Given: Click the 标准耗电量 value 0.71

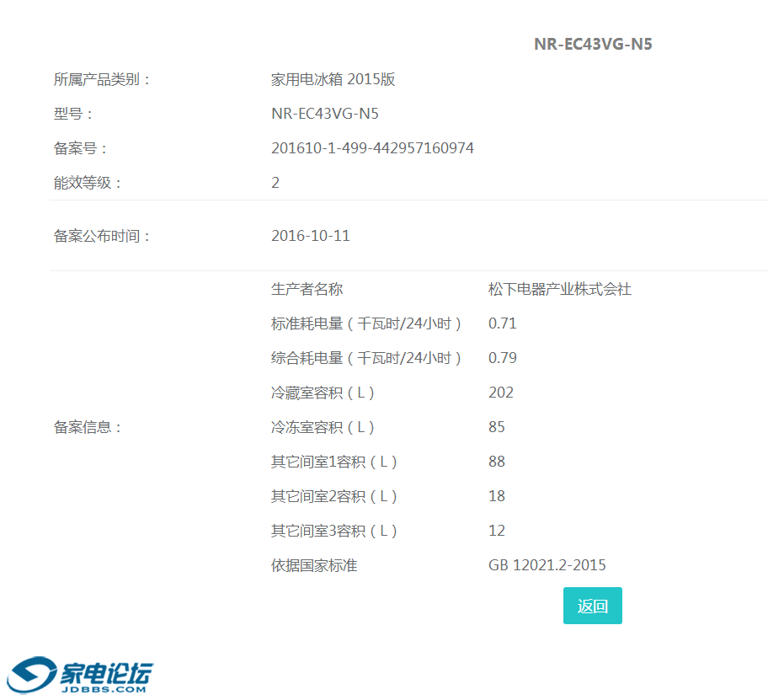Looking at the screenshot, I should [x=502, y=323].
